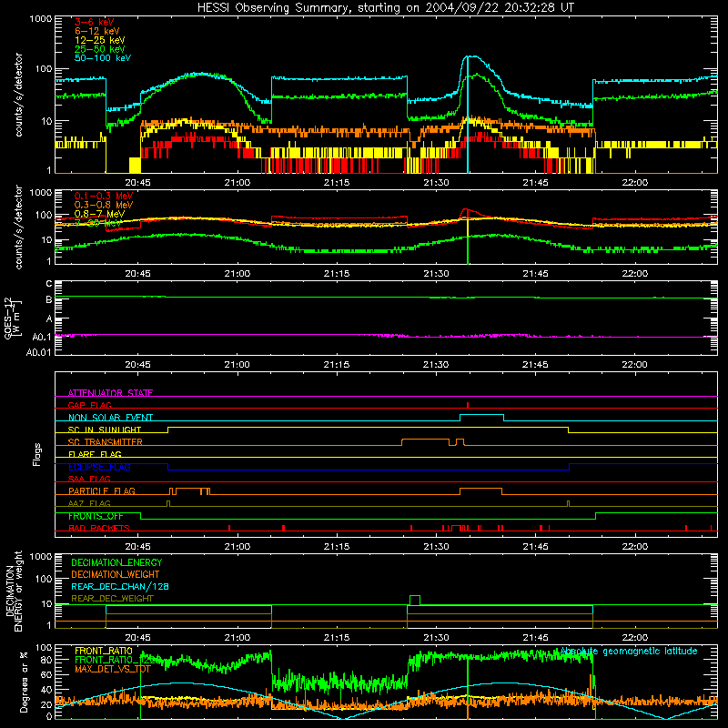The width and height of the screenshot is (728, 728).
Task: Click the 21:45 tick under the Flags panel
Action: [x=535, y=547]
